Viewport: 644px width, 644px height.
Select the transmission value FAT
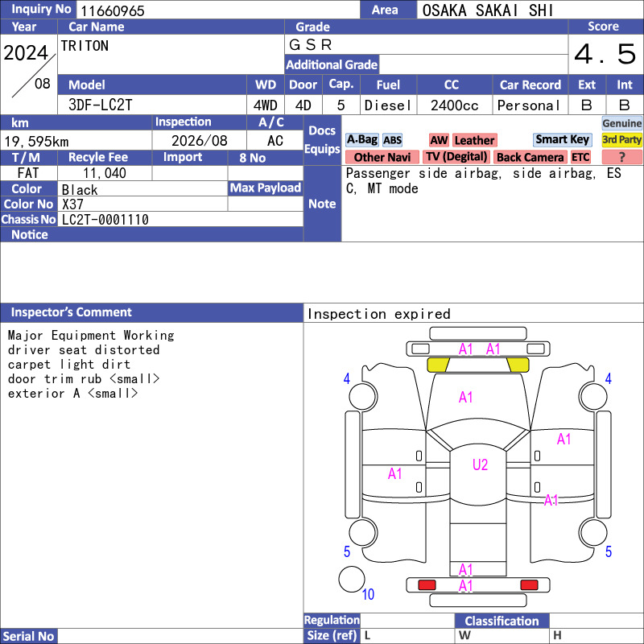(28, 173)
